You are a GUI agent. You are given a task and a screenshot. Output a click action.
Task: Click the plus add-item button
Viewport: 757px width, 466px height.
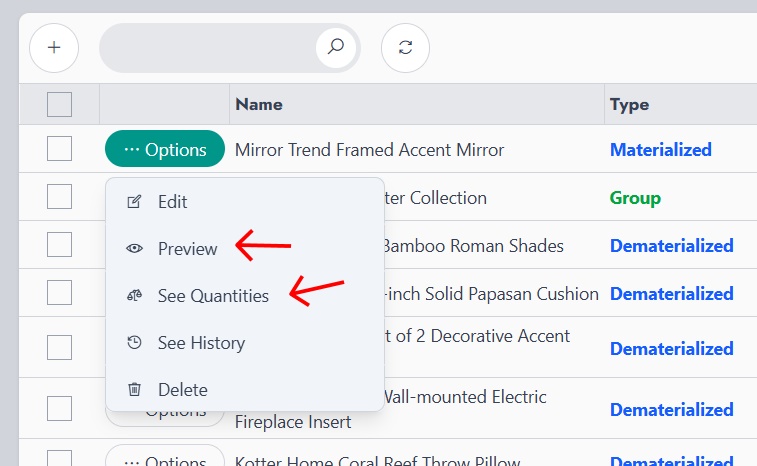click(54, 48)
